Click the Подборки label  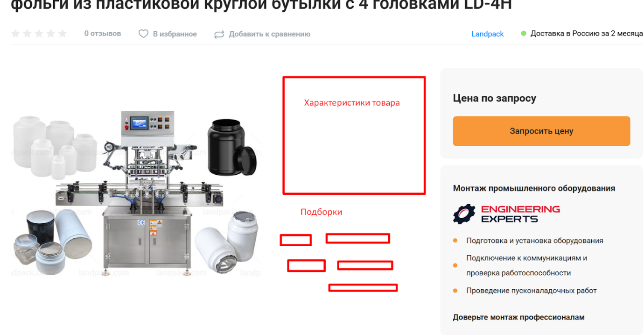click(321, 212)
